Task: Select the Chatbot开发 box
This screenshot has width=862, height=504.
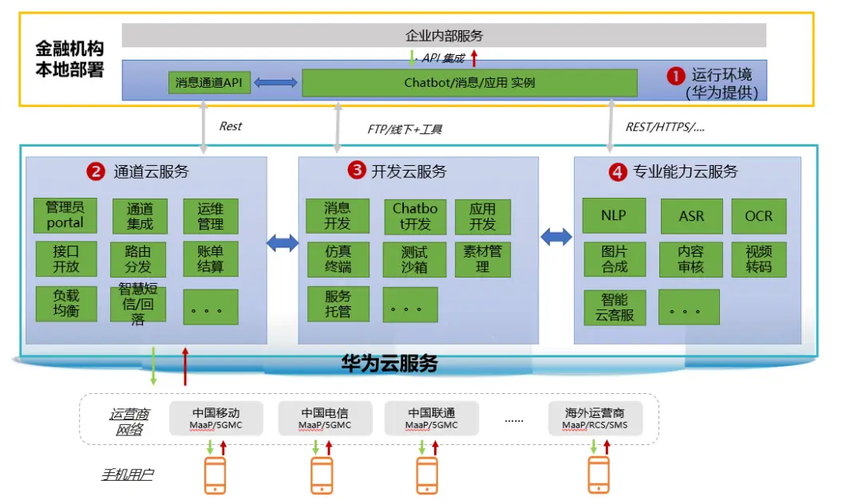Action: click(415, 216)
